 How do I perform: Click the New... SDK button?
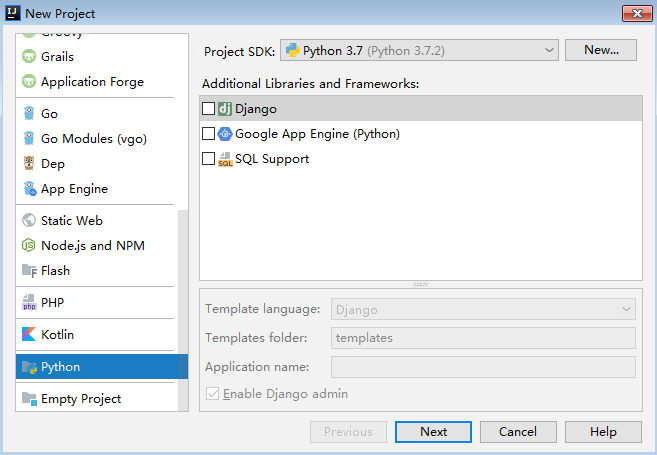pos(601,50)
